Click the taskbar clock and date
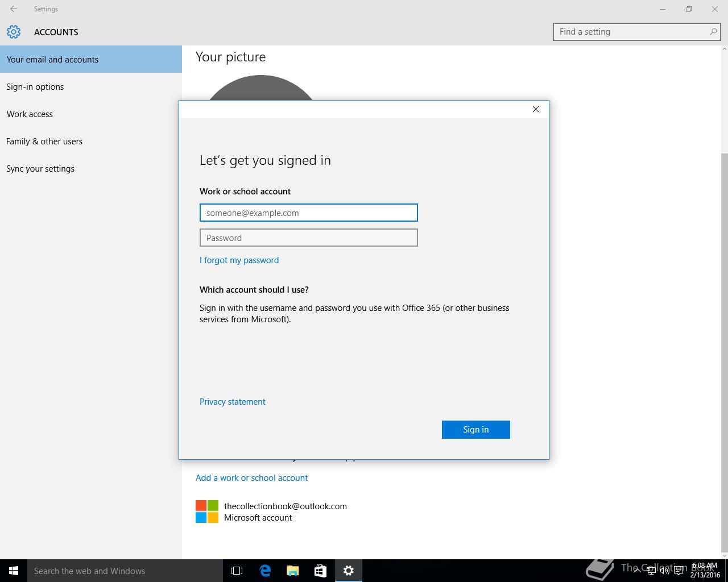Screen dimensions: 728x582 (705, 571)
